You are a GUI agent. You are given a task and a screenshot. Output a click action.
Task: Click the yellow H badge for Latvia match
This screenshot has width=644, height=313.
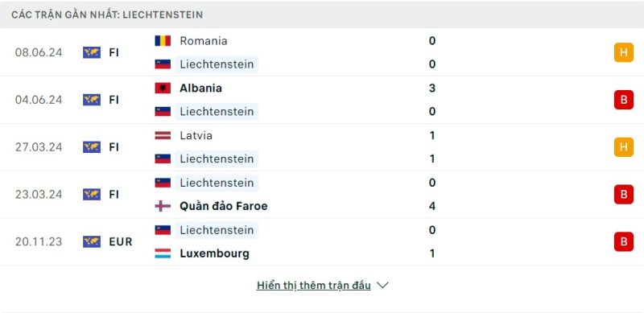[623, 147]
